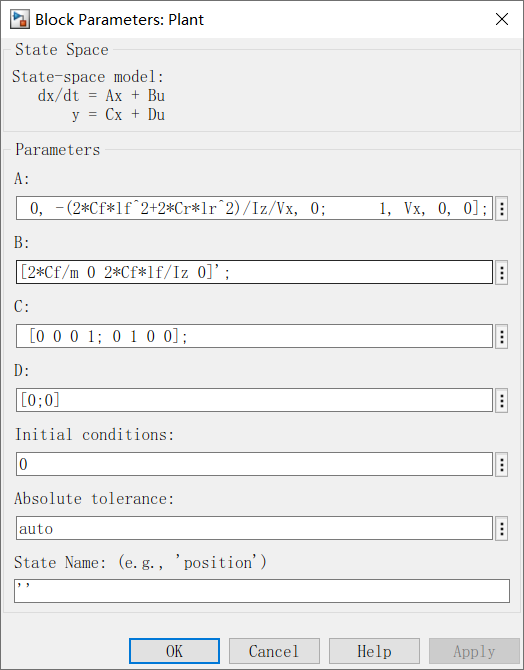Open the three-dot options for parameter B
524x670 pixels.
(502, 272)
